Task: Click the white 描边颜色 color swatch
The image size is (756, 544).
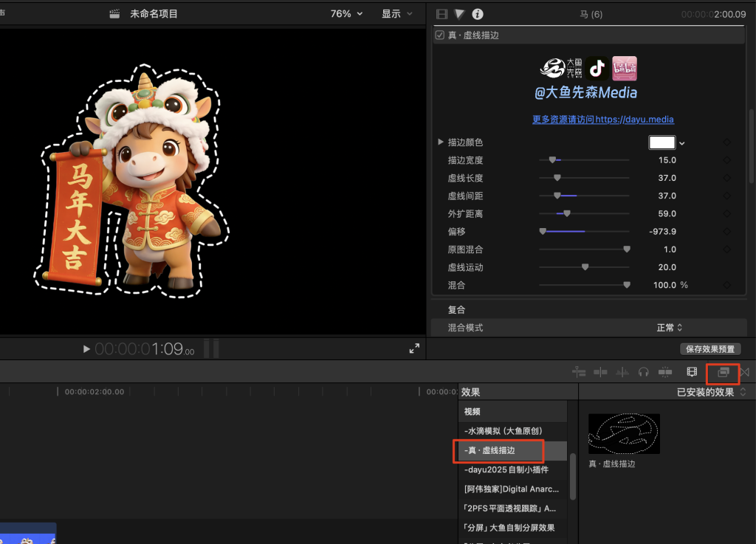Action: [661, 142]
